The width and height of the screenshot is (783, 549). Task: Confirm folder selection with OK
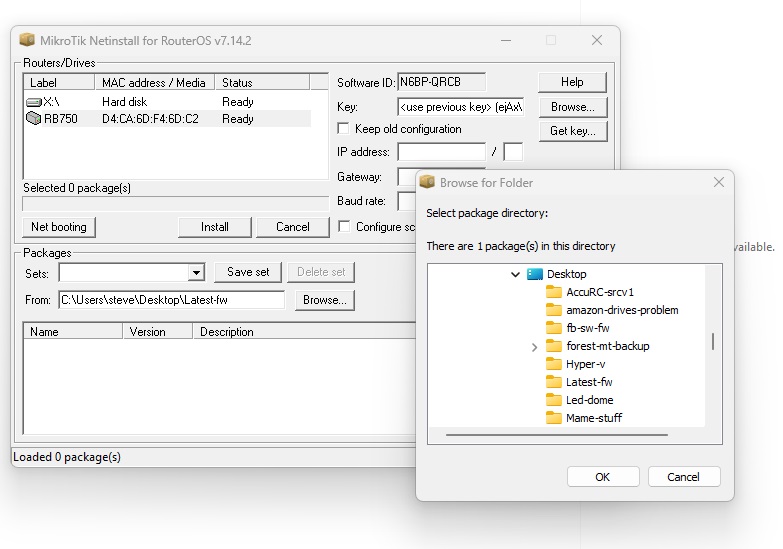pyautogui.click(x=603, y=477)
